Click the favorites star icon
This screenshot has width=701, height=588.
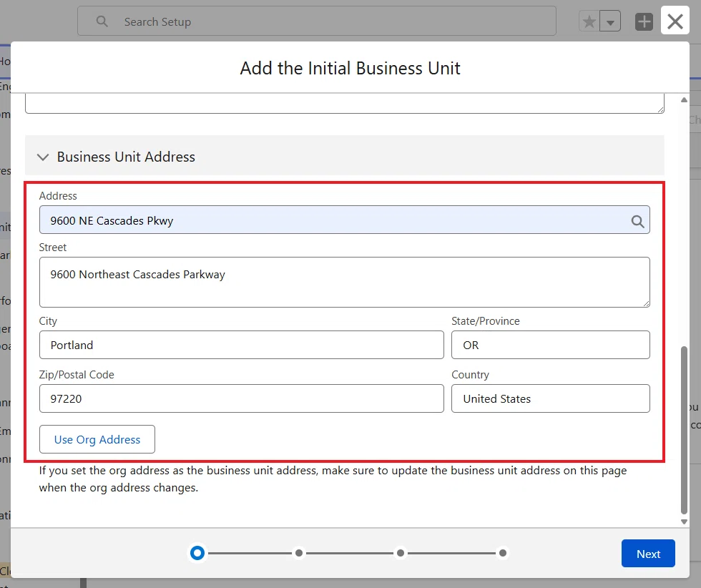coord(589,21)
